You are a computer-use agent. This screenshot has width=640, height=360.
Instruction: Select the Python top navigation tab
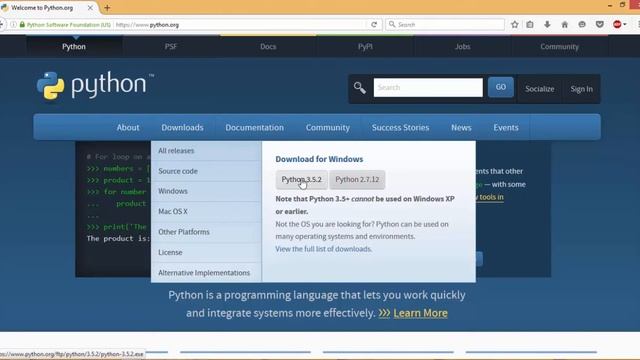[x=74, y=47]
